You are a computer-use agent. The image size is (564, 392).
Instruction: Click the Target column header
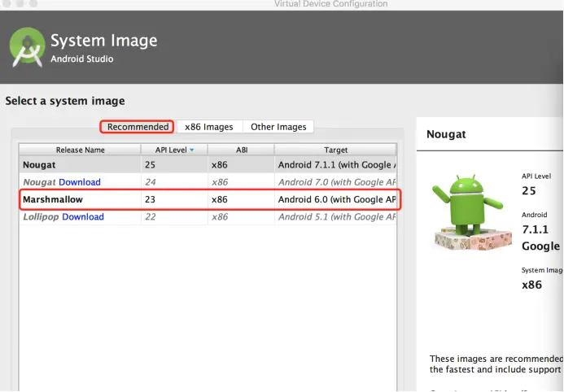point(335,150)
